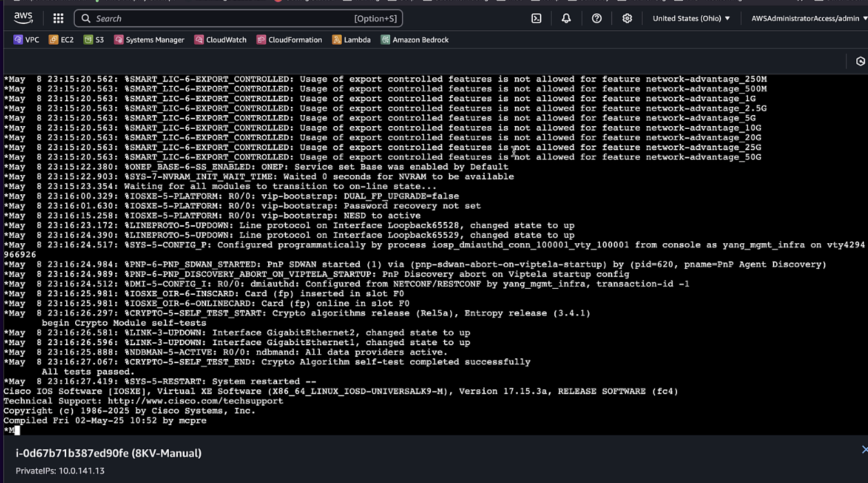This screenshot has width=868, height=483.
Task: Click the 'All tests passed.' console line
Action: pos(88,372)
